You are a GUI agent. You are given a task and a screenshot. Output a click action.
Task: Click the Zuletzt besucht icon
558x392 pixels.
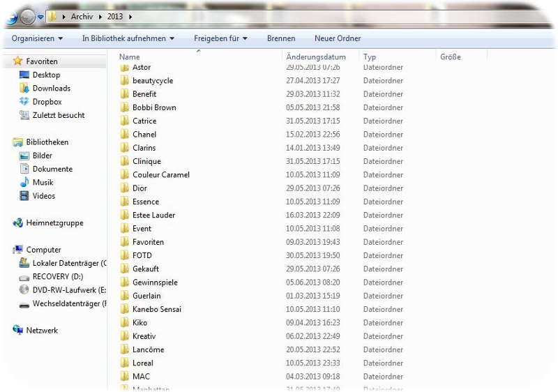pyautogui.click(x=24, y=115)
